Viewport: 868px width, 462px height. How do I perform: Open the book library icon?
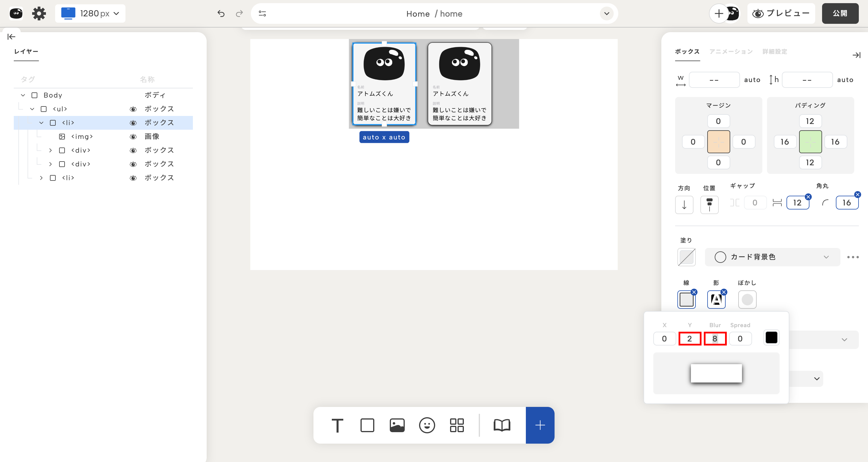click(x=502, y=425)
